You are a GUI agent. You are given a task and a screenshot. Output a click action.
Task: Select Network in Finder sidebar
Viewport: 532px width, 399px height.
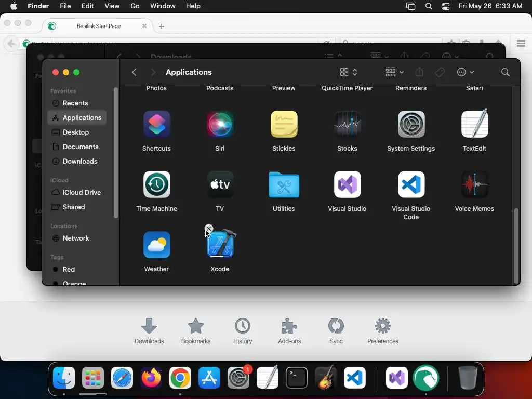(x=77, y=238)
